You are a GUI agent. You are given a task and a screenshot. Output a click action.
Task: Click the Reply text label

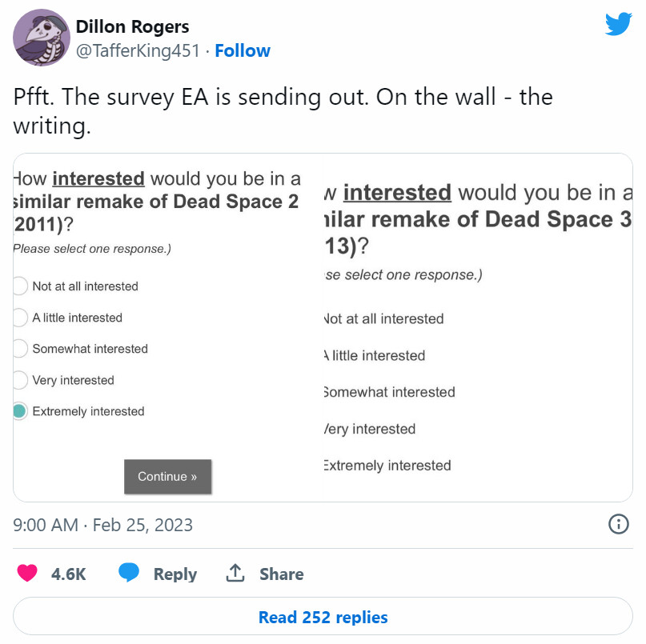tap(175, 574)
